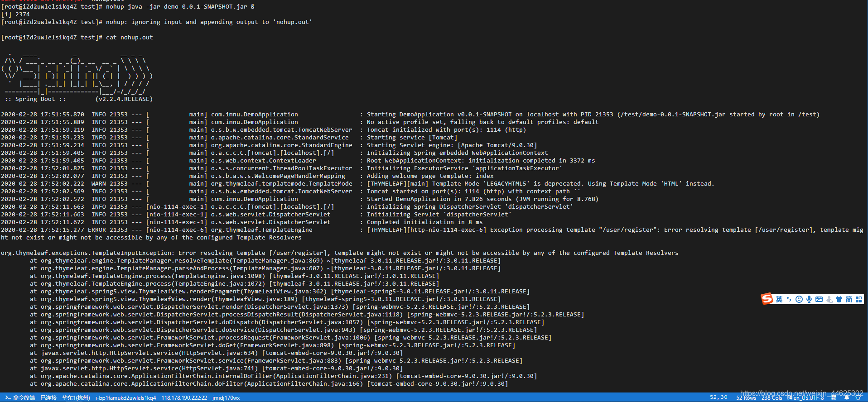
Task: Toggle the punctuation mode in Sogou bar
Action: pyautogui.click(x=789, y=299)
